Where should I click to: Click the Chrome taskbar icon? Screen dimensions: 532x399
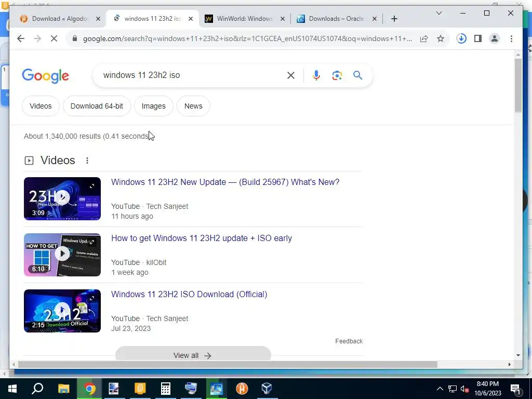pos(89,389)
